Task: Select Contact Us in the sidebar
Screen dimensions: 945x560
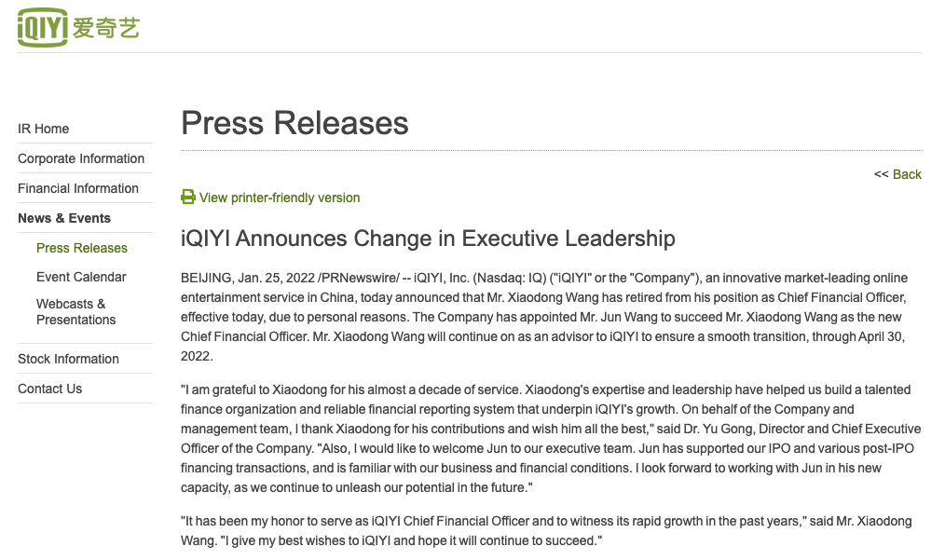Action: (x=50, y=389)
